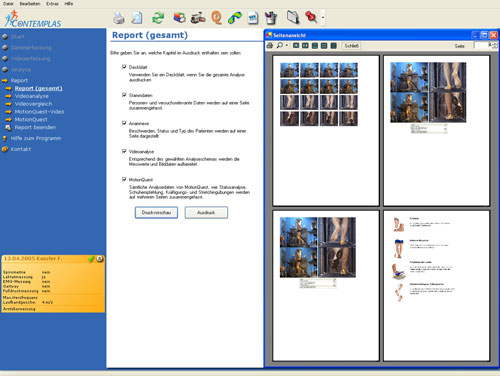500x376 pixels.
Task: Select Start in the sidebar
Action: [17, 37]
